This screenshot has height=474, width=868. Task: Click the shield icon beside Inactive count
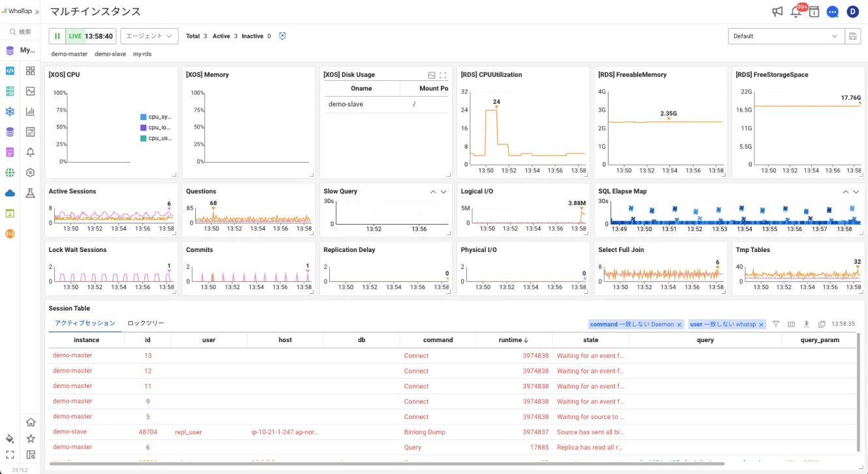pos(283,36)
